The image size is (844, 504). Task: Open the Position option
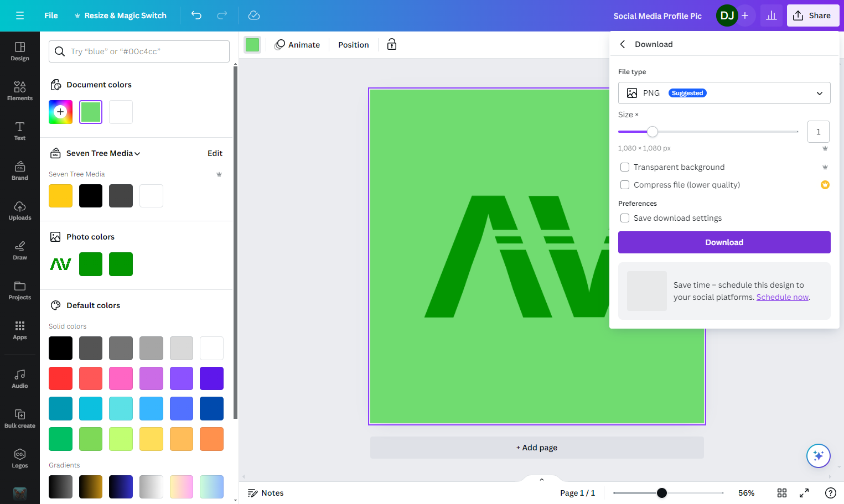(x=354, y=45)
